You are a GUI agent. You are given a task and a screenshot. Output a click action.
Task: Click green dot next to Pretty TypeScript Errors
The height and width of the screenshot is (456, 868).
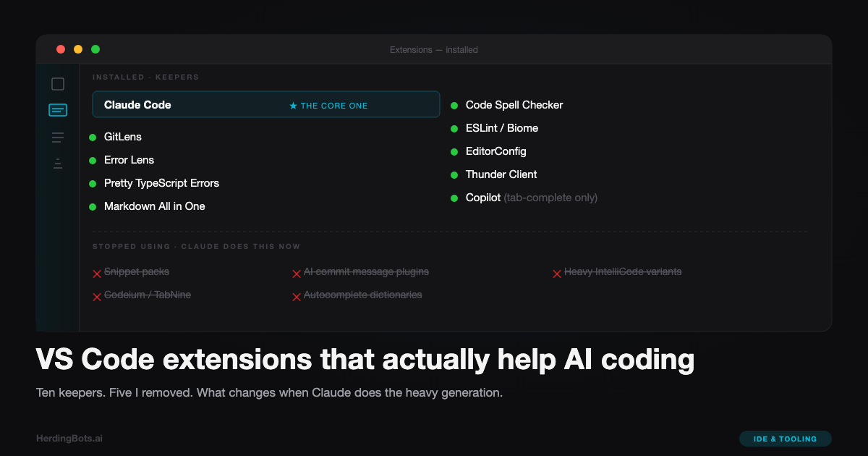[93, 184]
